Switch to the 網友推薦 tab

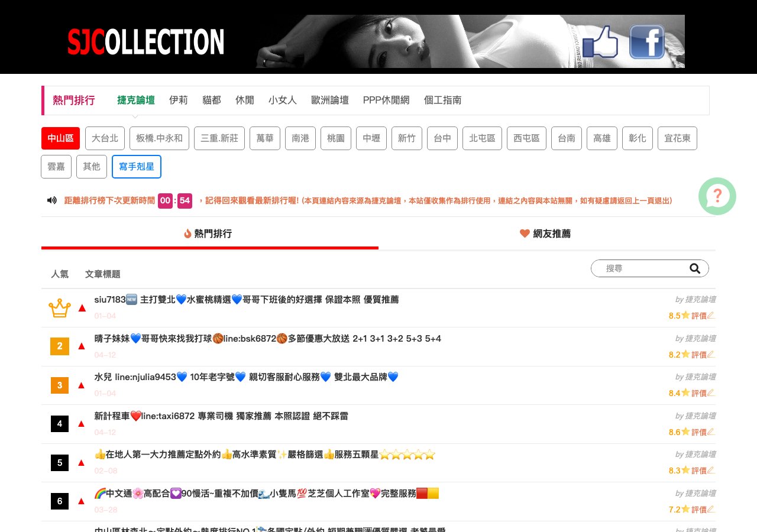click(x=545, y=233)
